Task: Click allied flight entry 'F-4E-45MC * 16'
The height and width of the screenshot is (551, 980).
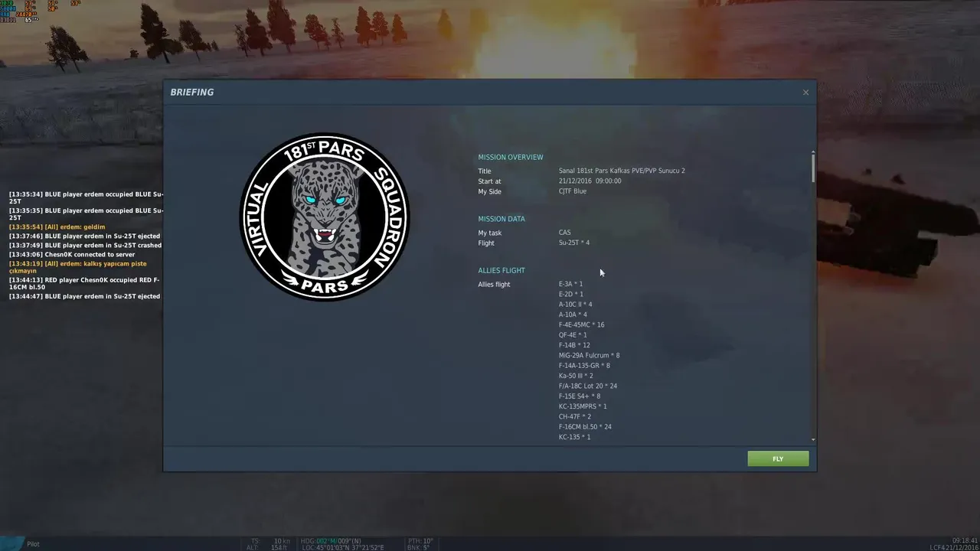Action: [x=582, y=324]
